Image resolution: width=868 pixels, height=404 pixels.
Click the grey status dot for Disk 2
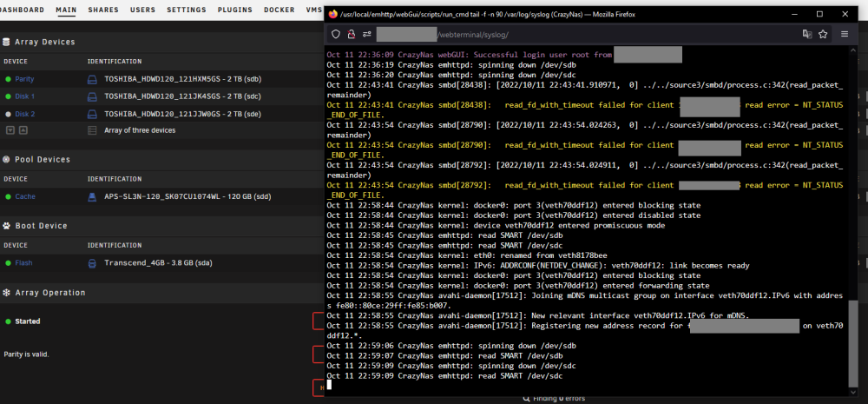(9, 114)
